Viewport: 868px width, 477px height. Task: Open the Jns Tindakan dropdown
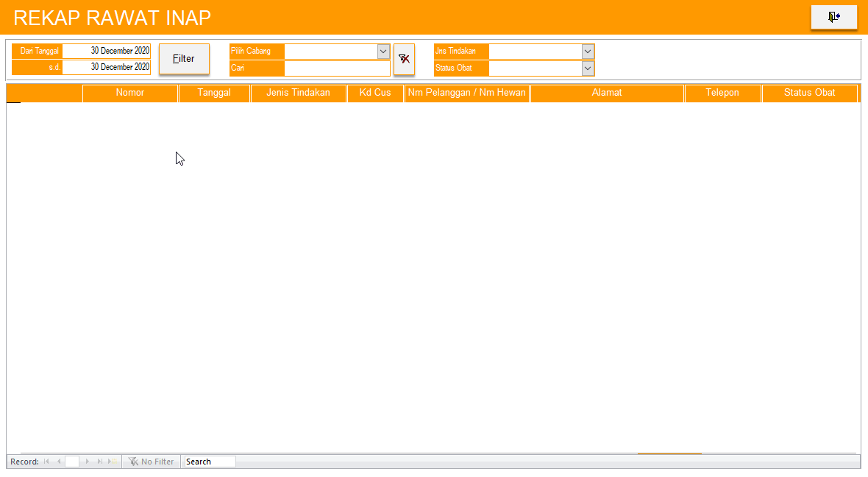click(x=587, y=52)
